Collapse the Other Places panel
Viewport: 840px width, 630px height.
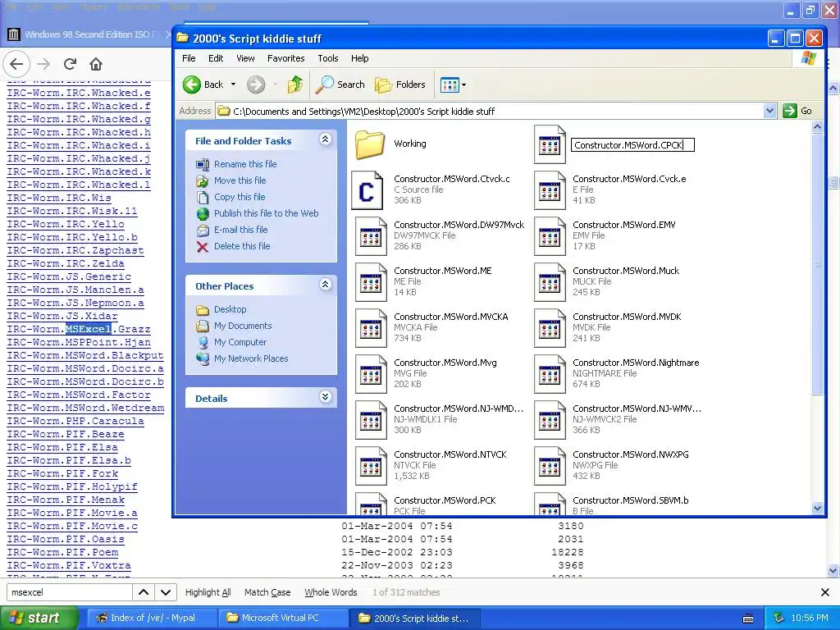tap(325, 285)
